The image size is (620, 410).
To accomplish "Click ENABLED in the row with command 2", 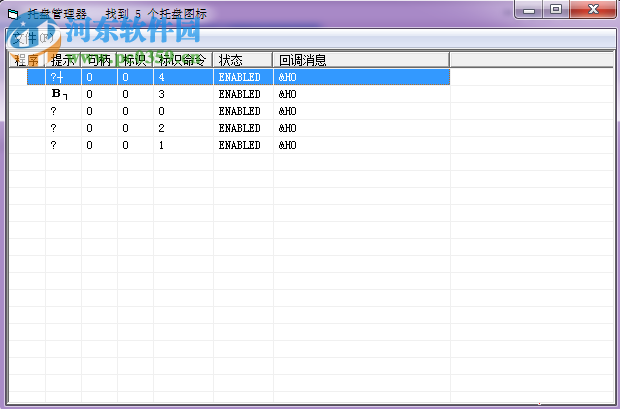I will click(240, 128).
